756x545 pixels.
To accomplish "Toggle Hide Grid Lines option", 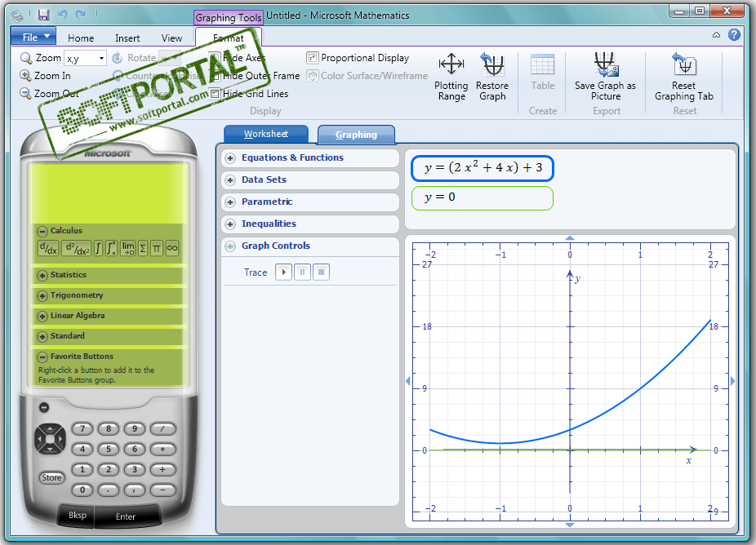I will pos(249,94).
